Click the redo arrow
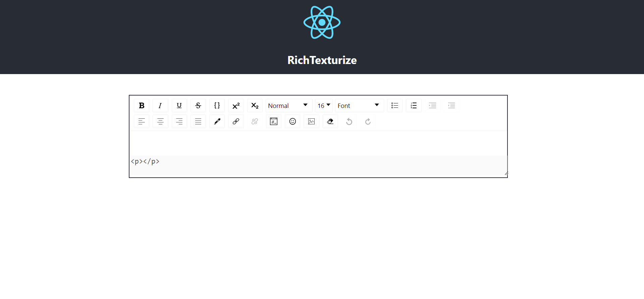644x299 pixels. (x=368, y=121)
